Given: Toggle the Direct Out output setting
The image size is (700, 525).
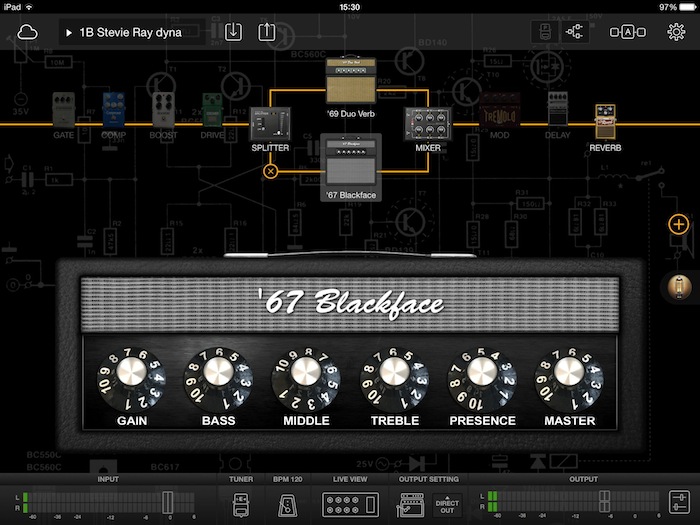Looking at the screenshot, I should click(446, 504).
